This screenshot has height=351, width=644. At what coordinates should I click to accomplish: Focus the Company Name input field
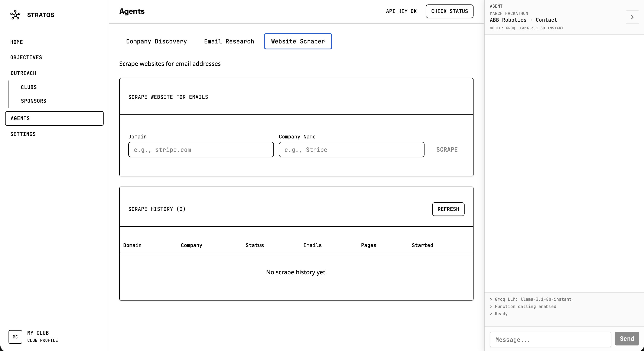pyautogui.click(x=351, y=150)
